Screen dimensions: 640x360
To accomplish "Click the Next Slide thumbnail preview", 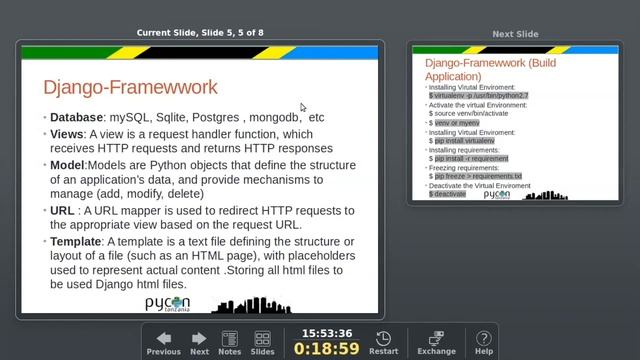I will tap(515, 123).
